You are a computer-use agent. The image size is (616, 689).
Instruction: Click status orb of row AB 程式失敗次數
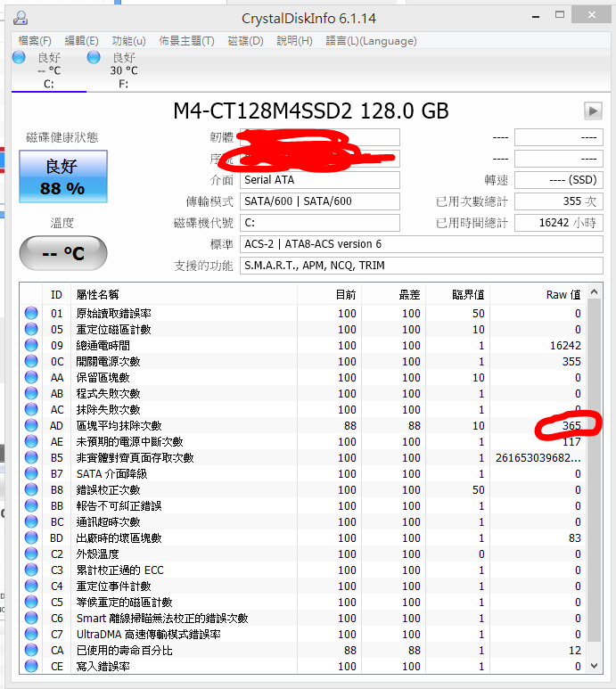click(x=31, y=393)
